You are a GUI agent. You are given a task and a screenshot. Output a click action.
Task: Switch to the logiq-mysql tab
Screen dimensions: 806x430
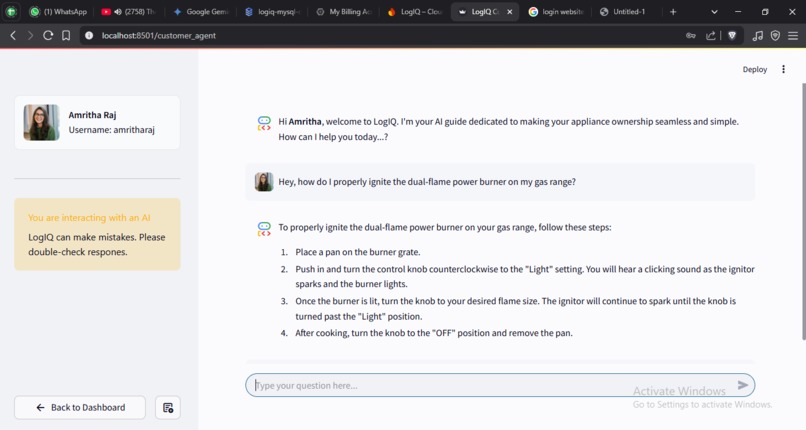pos(272,11)
